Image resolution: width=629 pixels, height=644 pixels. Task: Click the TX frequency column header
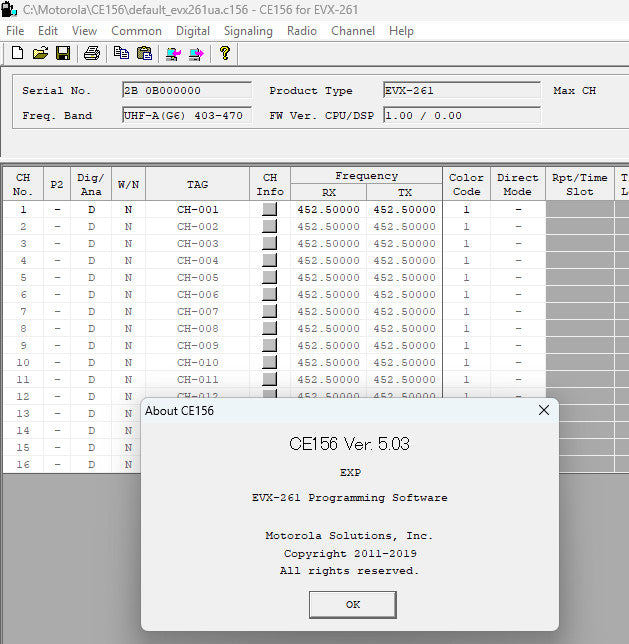404,192
